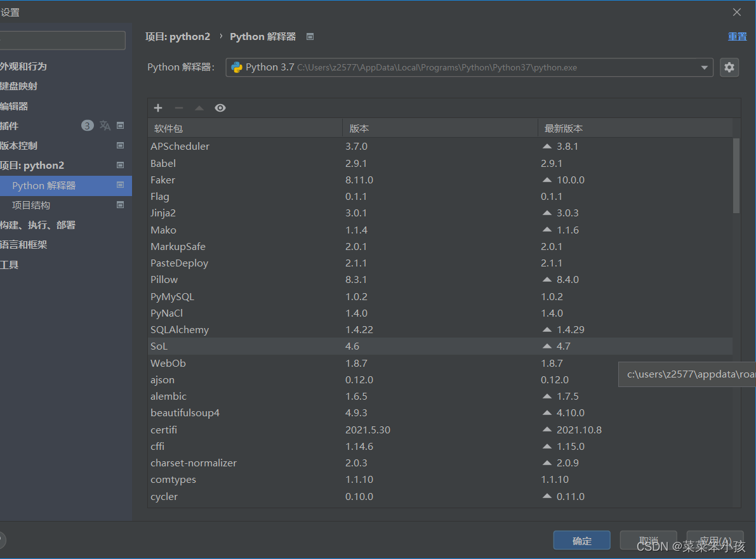
Task: Click the settings search field
Action: tap(63, 41)
